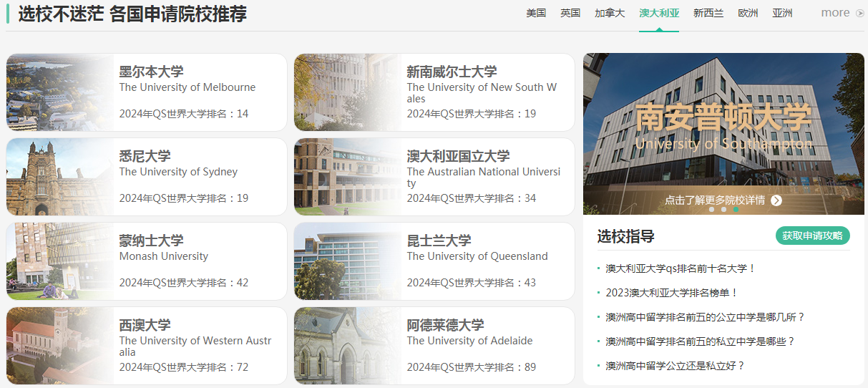Click the QS ranking 34 text
The width and height of the screenshot is (868, 388).
coord(472,198)
